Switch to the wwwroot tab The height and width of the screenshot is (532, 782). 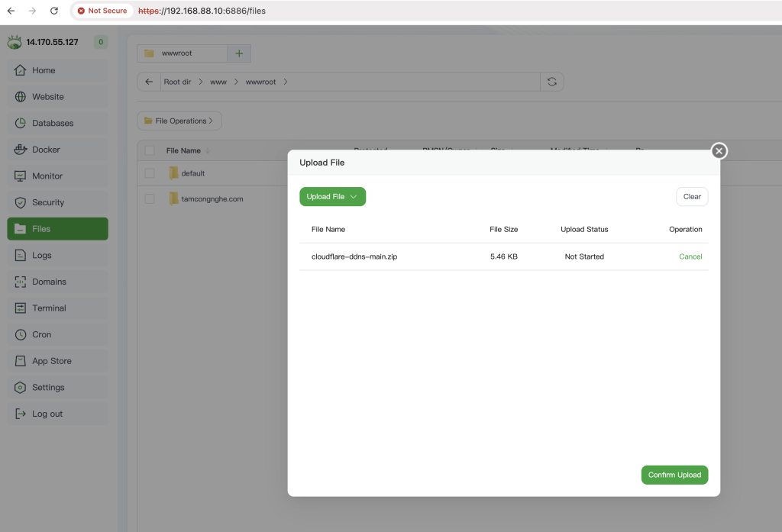(182, 53)
